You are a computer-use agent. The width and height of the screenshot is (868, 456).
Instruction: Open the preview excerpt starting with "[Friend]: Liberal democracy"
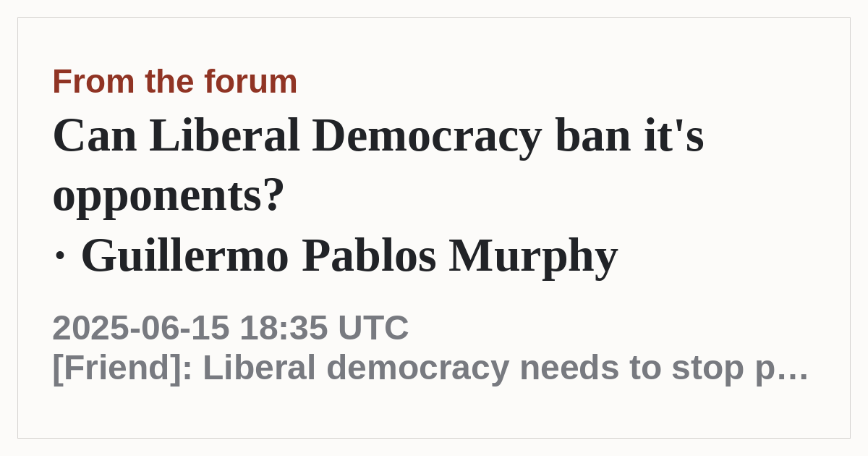[430, 368]
